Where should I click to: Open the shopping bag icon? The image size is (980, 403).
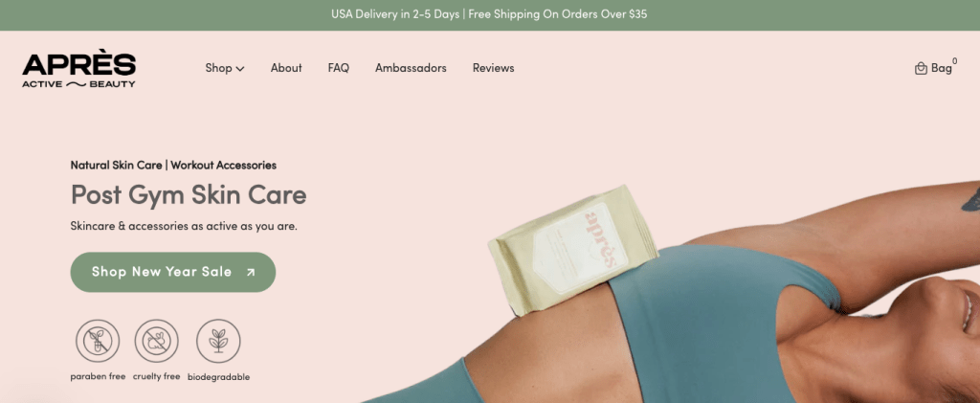click(x=921, y=68)
